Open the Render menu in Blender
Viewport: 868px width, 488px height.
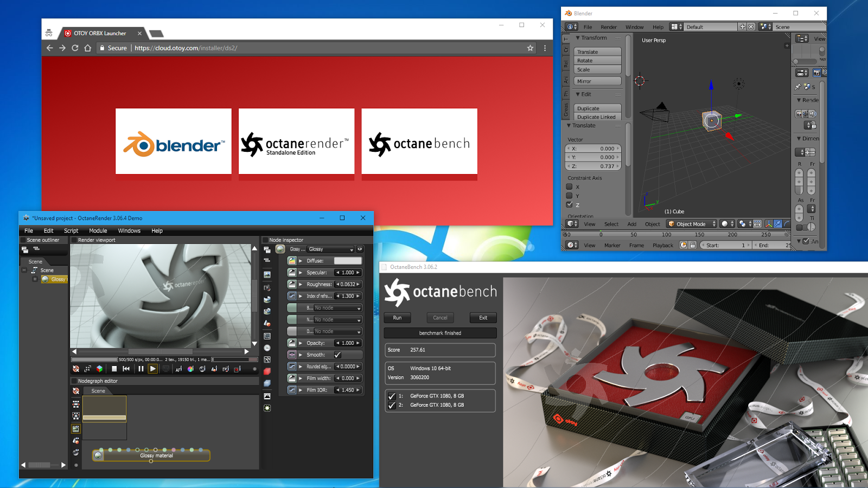click(608, 27)
